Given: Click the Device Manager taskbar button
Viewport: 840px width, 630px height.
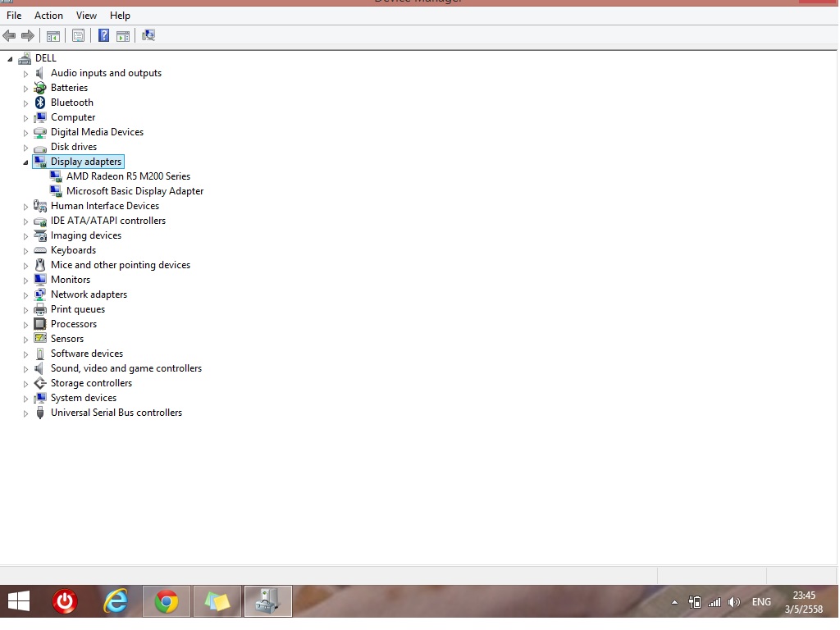Looking at the screenshot, I should point(268,602).
